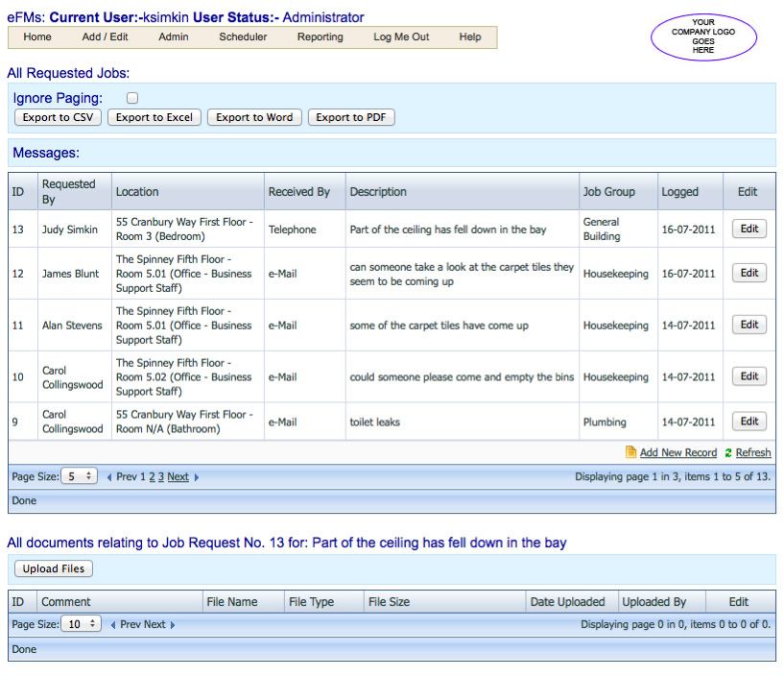This screenshot has width=784, height=676.
Task: Click the Export to CSV button
Action: [58, 117]
